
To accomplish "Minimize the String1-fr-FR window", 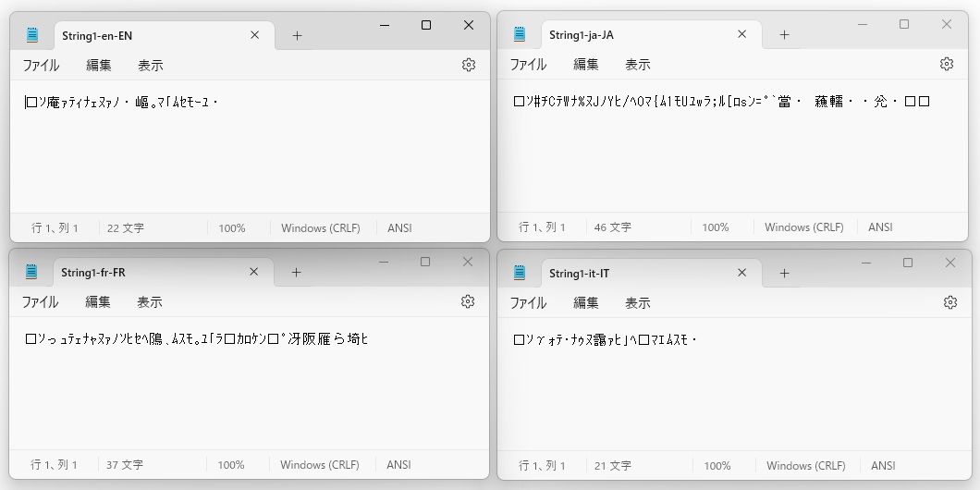I will click(x=383, y=262).
